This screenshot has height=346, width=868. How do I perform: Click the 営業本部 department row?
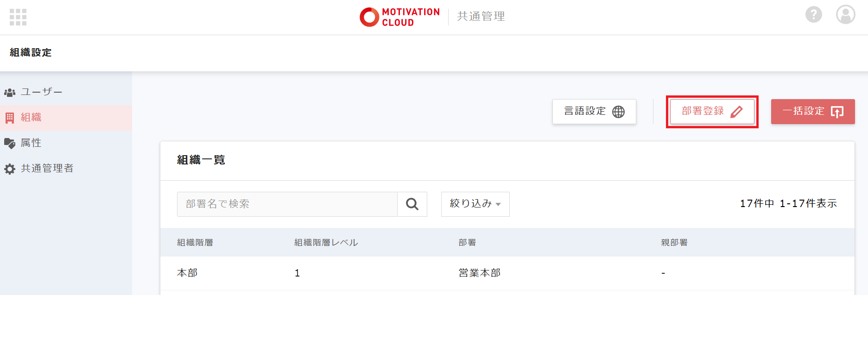479,273
